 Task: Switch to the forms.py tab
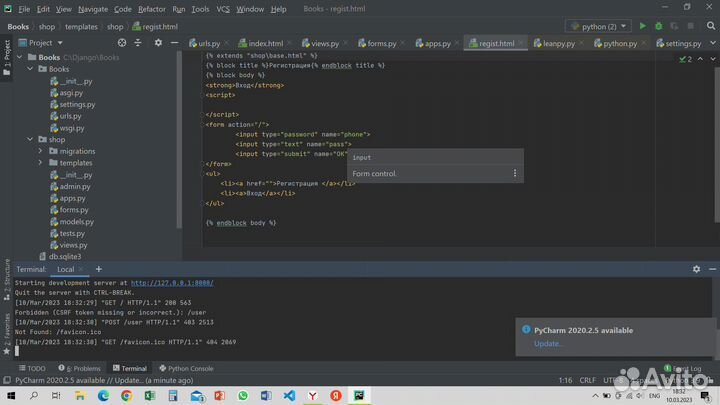point(381,43)
